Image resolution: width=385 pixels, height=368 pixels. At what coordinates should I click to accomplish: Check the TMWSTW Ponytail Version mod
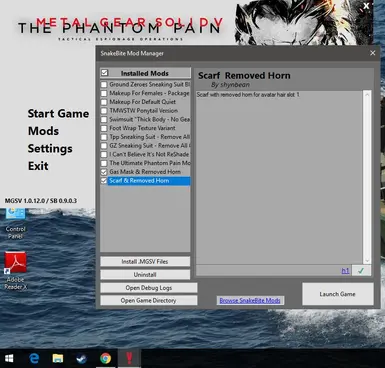click(x=104, y=111)
